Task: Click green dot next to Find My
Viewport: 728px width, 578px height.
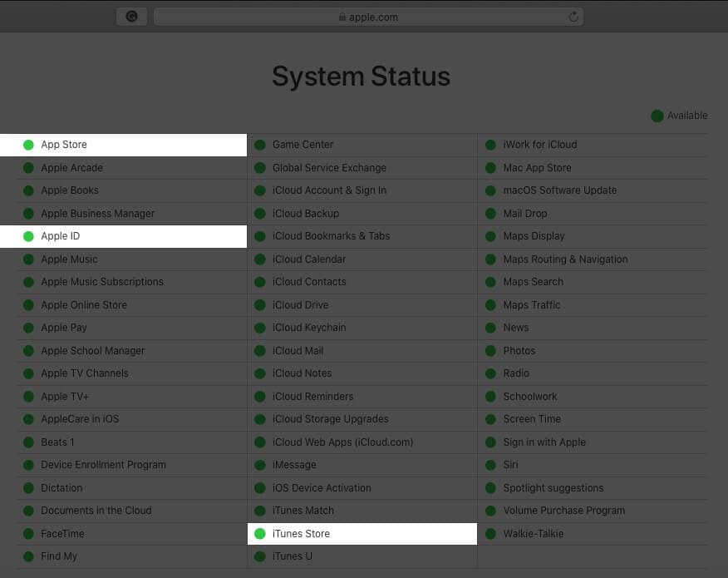Action: coord(28,556)
